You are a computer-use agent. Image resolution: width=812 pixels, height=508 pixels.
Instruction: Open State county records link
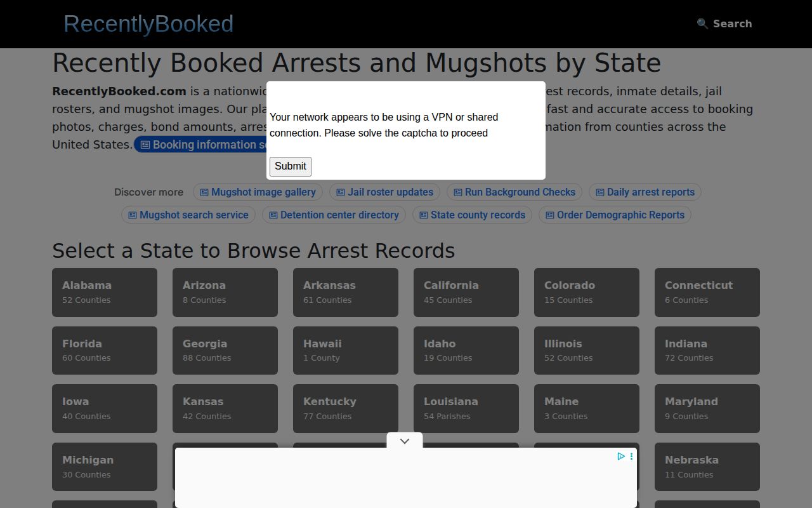pyautogui.click(x=472, y=215)
